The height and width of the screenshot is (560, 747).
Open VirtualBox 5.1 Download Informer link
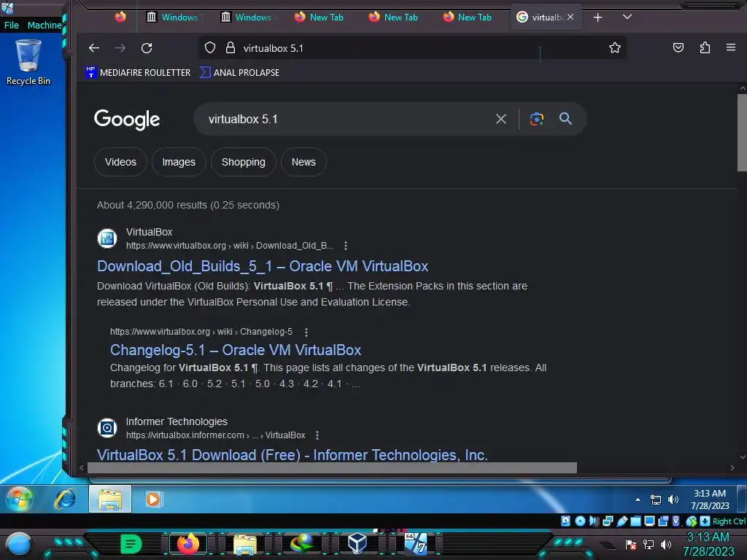[292, 455]
